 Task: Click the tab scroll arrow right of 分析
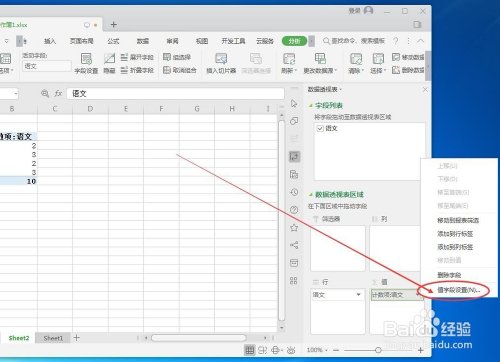(x=311, y=41)
